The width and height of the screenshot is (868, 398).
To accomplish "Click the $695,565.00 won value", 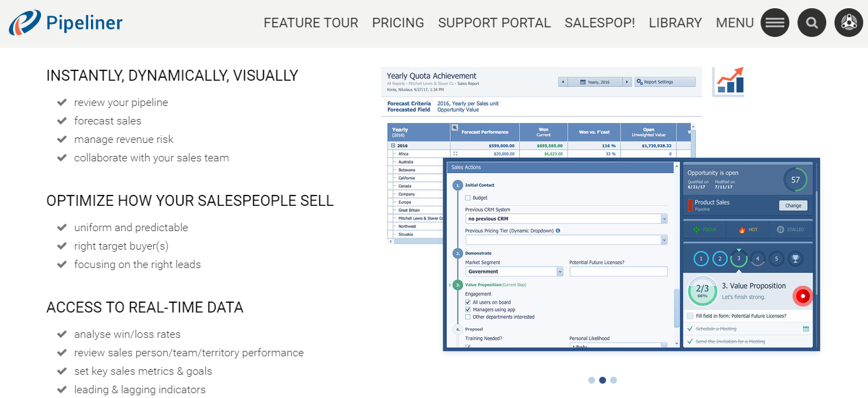I will point(549,146).
